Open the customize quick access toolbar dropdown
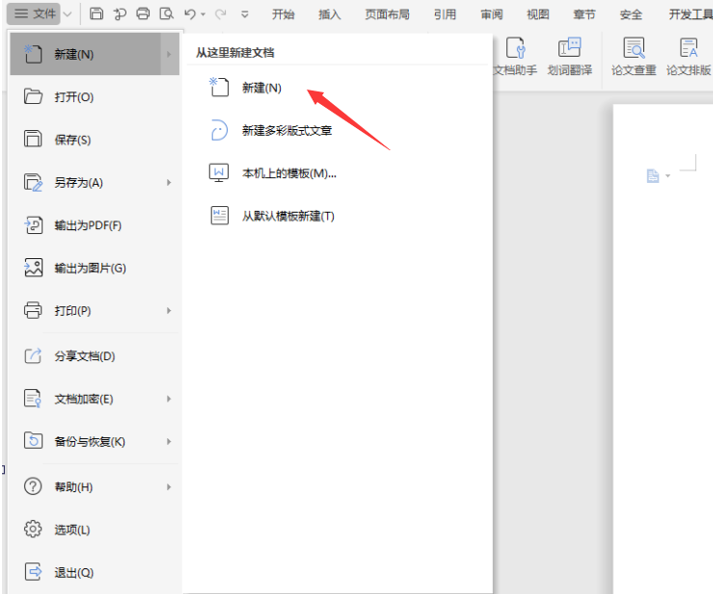 tap(245, 15)
